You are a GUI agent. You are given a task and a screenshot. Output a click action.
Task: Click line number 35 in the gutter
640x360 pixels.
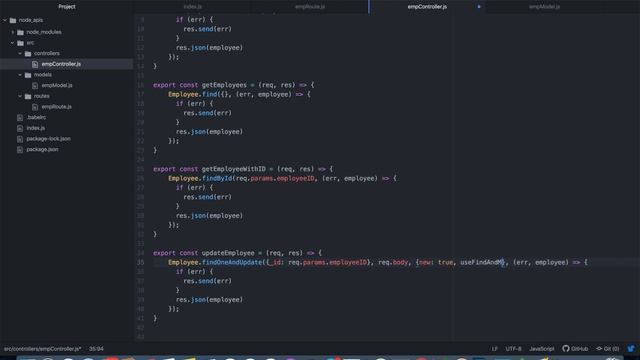click(140, 262)
